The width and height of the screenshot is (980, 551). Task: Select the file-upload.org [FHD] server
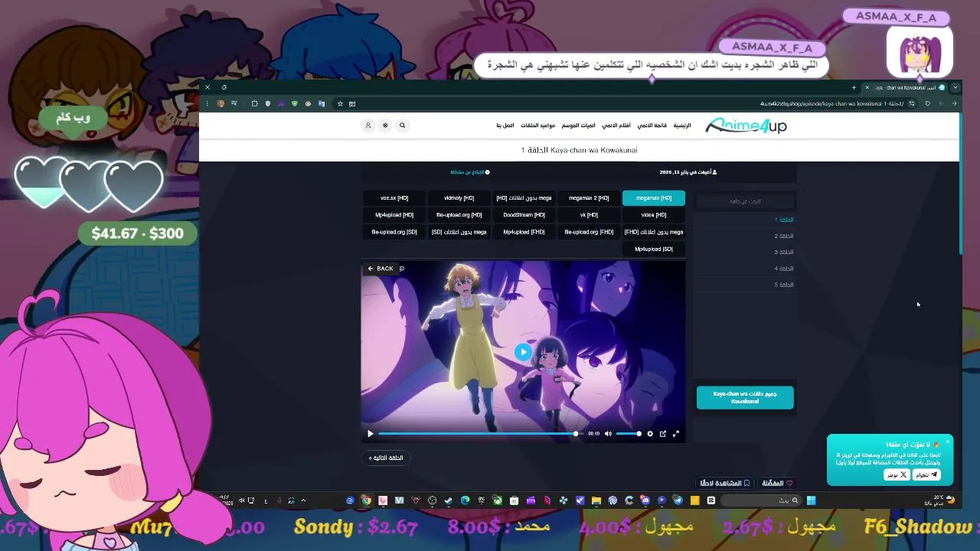tap(589, 232)
